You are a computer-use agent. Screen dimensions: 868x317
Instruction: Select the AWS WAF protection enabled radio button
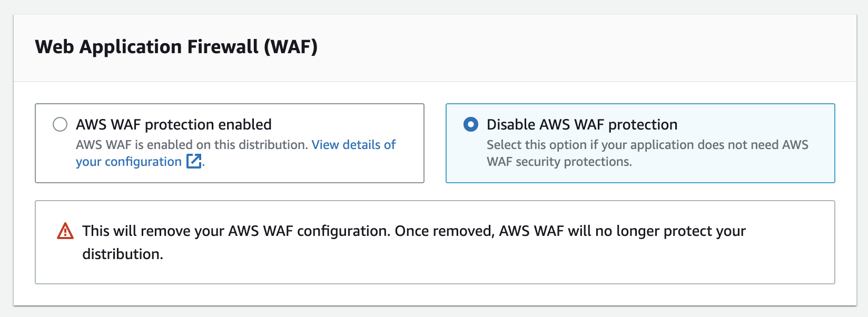tap(60, 124)
